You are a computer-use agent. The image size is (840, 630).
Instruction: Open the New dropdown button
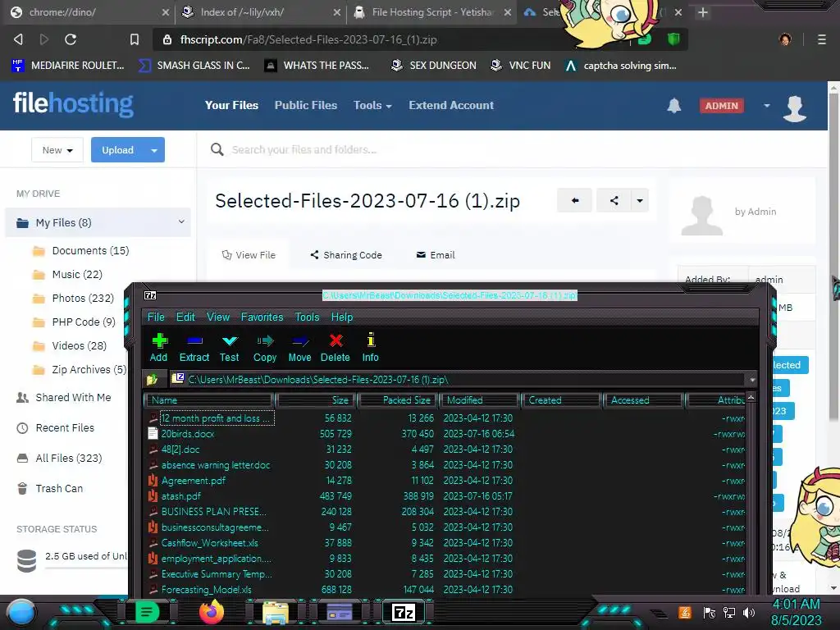[57, 150]
